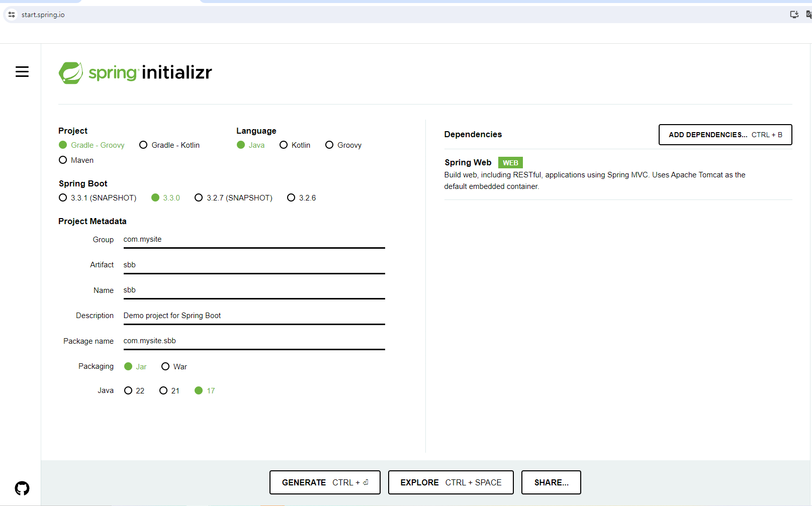Click the Packaging label
This screenshot has height=506, width=812.
(96, 366)
